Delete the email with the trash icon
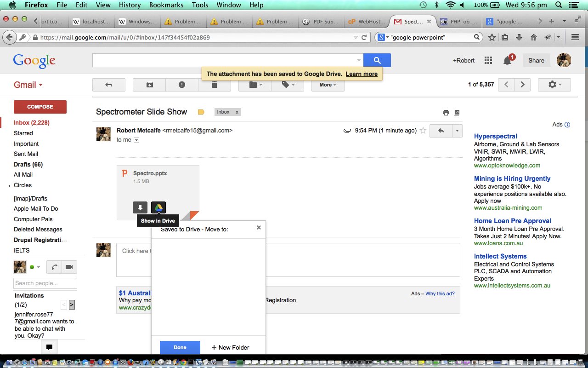Screen dimensions: 588x368 (214, 85)
